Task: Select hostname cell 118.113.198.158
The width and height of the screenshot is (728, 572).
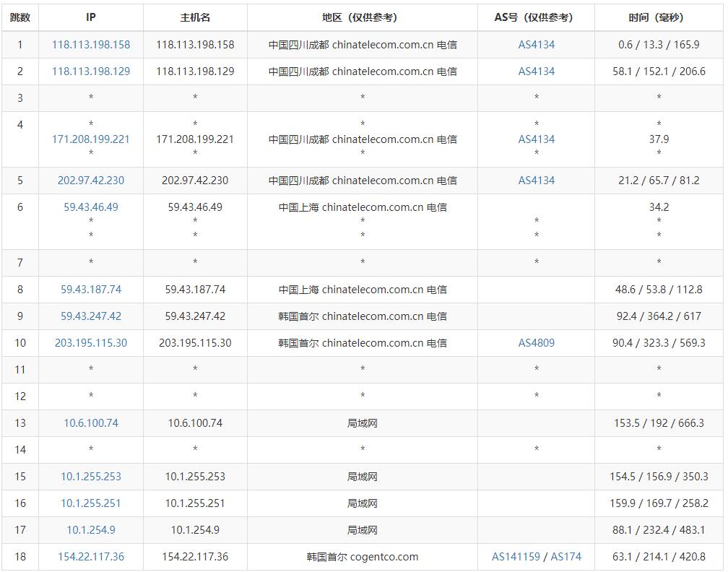Action: pyautogui.click(x=195, y=45)
